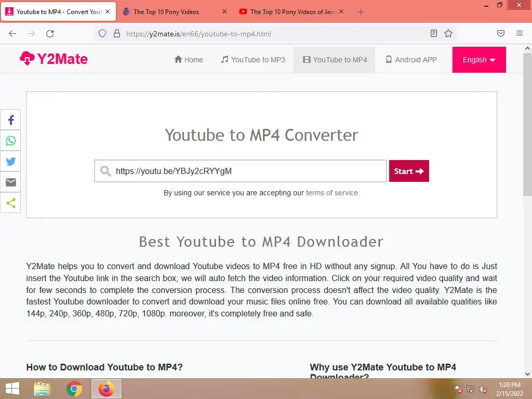Select YouTube to MP4 nav item
The width and height of the screenshot is (532, 399).
point(335,60)
